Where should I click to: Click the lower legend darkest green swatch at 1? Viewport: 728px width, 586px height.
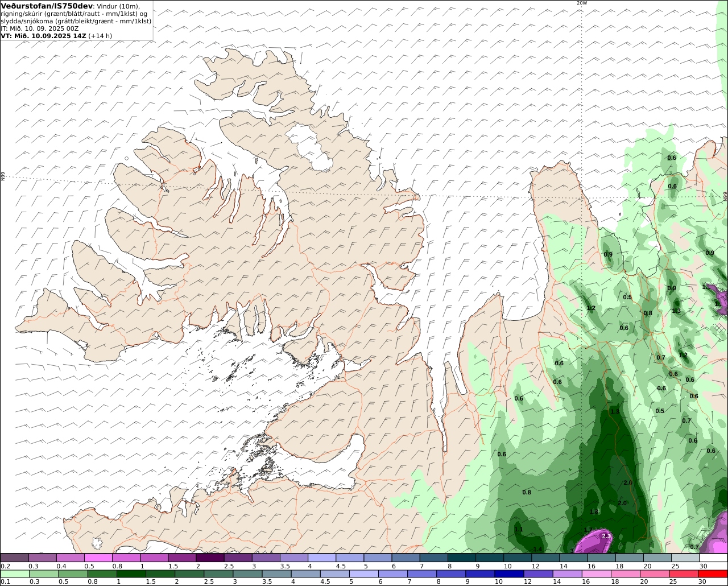131,574
